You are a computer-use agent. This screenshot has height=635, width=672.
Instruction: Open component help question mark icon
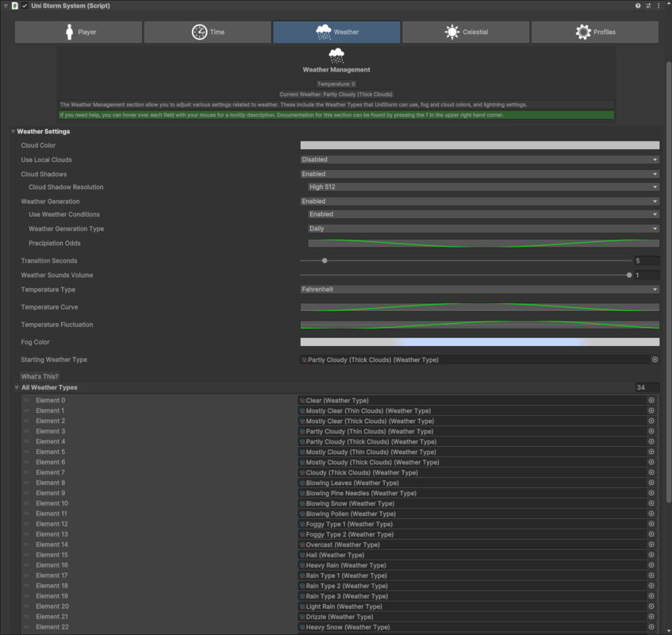[x=638, y=6]
